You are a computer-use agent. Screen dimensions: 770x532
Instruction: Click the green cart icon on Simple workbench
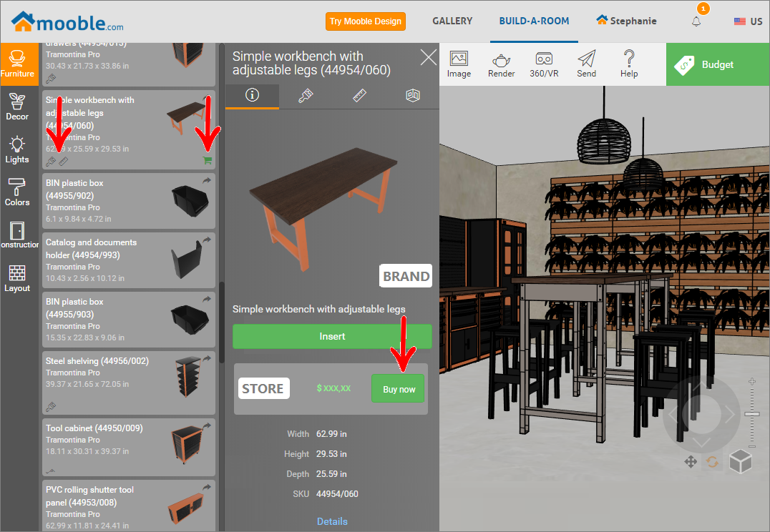(208, 160)
